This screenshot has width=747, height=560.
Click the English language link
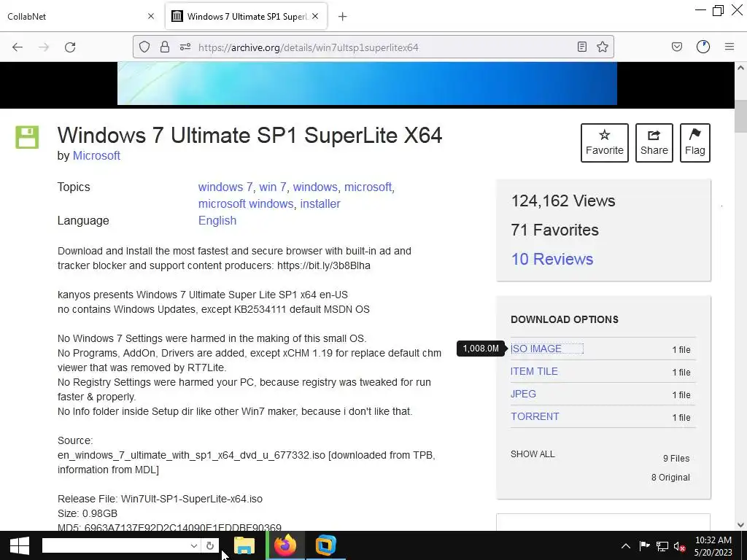217,220
